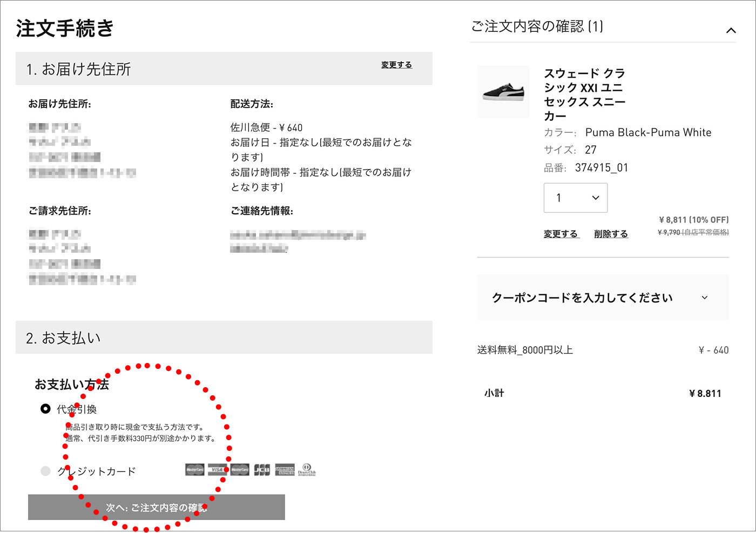Click the MasterCard logo beside the JCB logo
This screenshot has height=533, width=756.
[x=240, y=470]
